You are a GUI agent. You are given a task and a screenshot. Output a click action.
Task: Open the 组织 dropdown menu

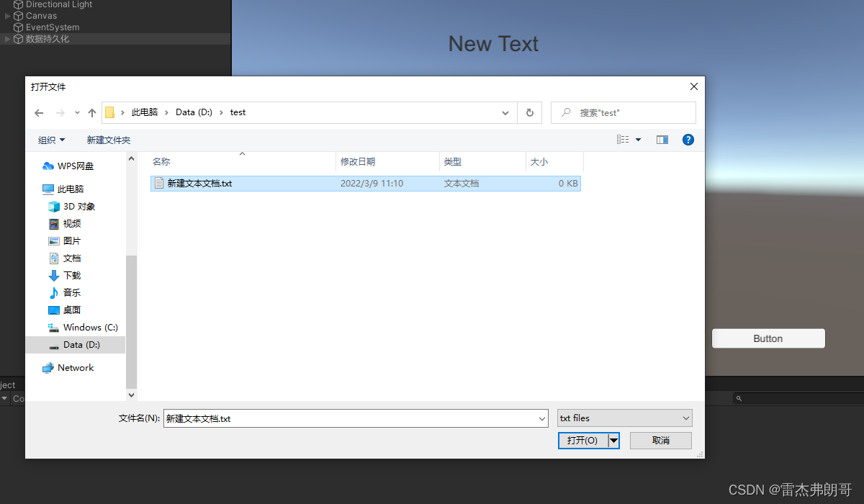[50, 140]
